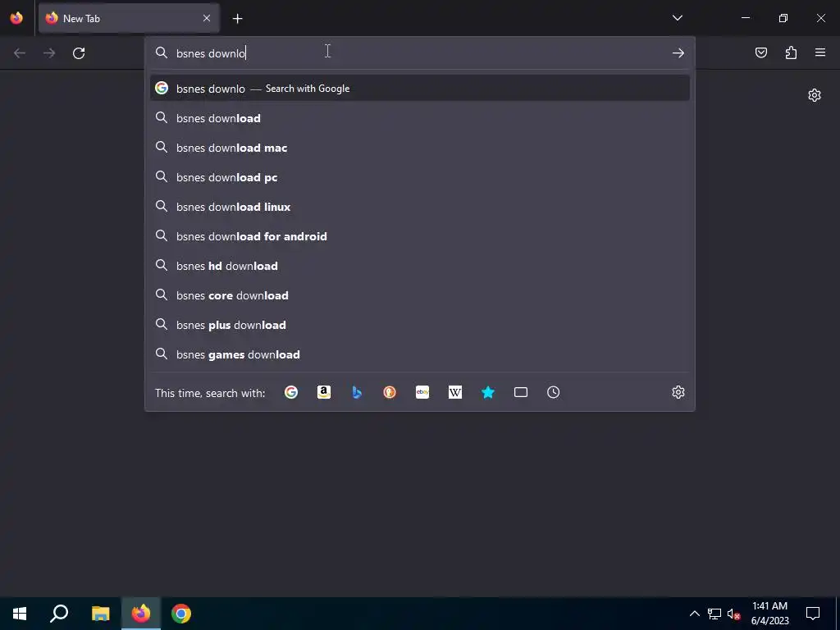Select suggestion 'bsnes download for android'
Screen dimensions: 840x630
click(x=420, y=236)
